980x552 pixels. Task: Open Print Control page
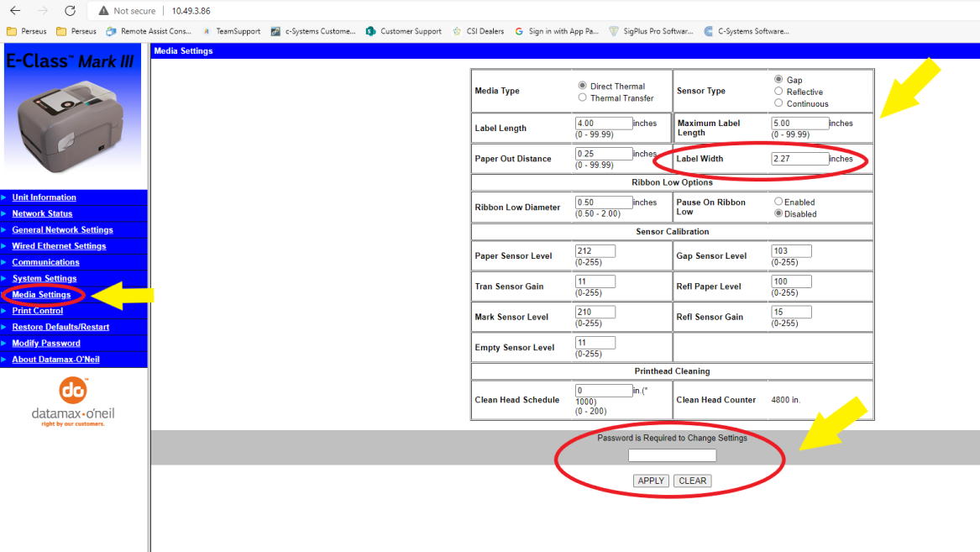point(37,311)
